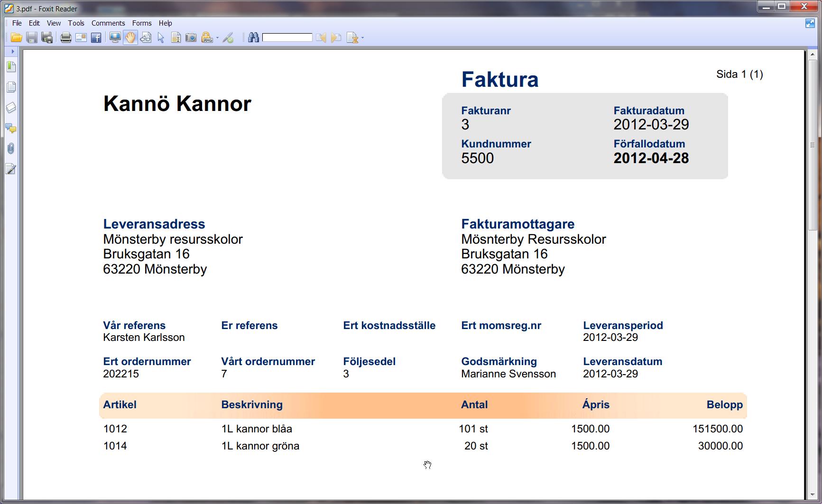Click the monitor full screen icon
822x504 pixels.
point(115,38)
